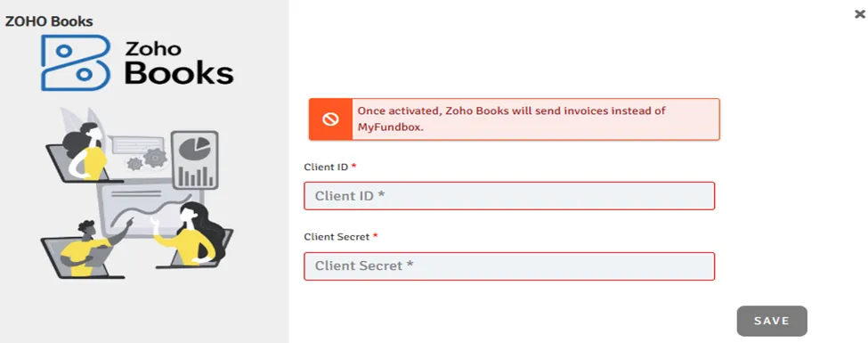
Task: Click the blue Zoho Books B logo
Action: coord(76,62)
